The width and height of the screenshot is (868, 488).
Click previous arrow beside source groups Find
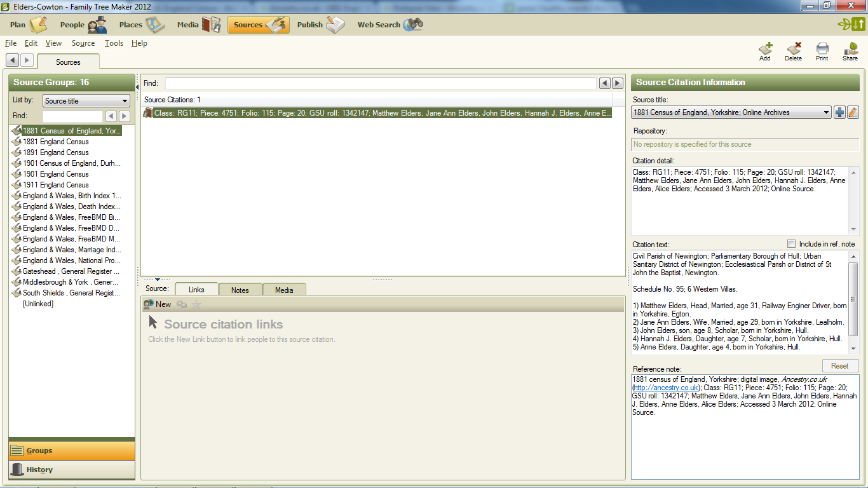point(111,116)
